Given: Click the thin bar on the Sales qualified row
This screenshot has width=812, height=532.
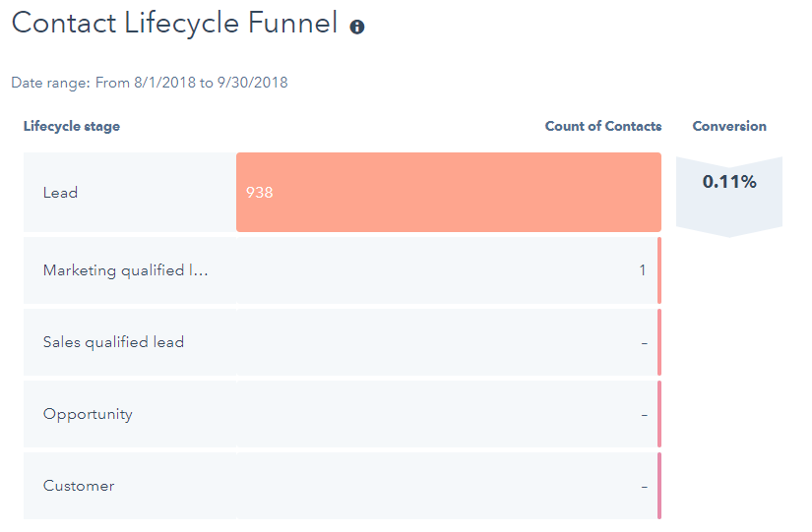Looking at the screenshot, I should point(659,342).
